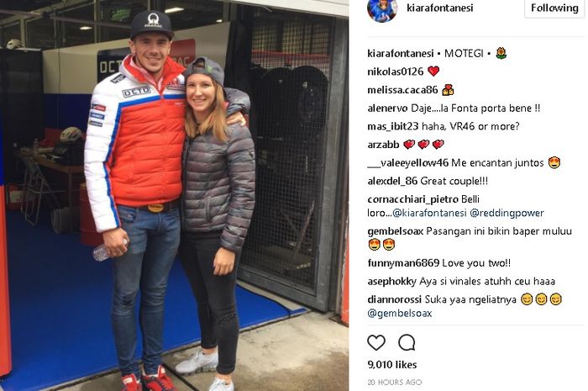Open kiarafontanesi username in caption
The width and height of the screenshot is (588, 391).
[401, 54]
